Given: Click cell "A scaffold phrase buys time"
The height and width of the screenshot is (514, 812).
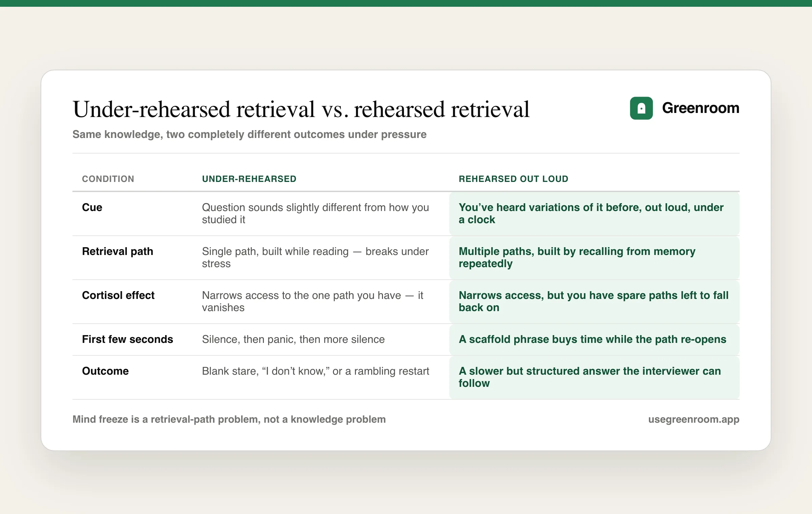Looking at the screenshot, I should coord(594,340).
